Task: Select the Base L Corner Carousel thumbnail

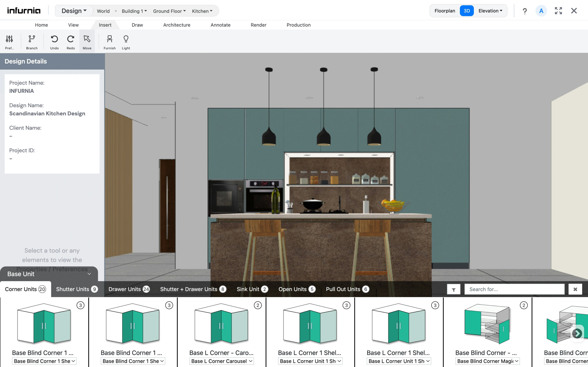Action: point(221,324)
